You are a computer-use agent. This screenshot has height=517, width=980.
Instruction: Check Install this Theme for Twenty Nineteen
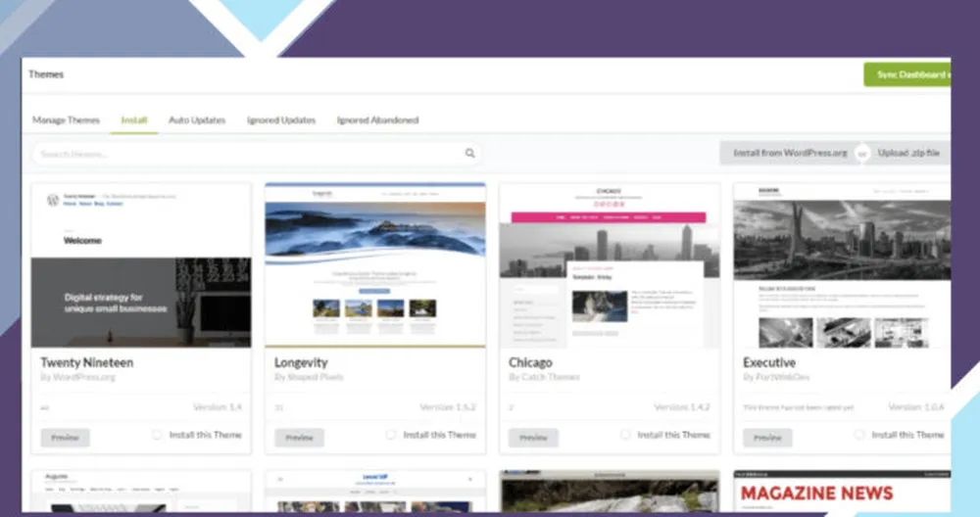pos(157,435)
